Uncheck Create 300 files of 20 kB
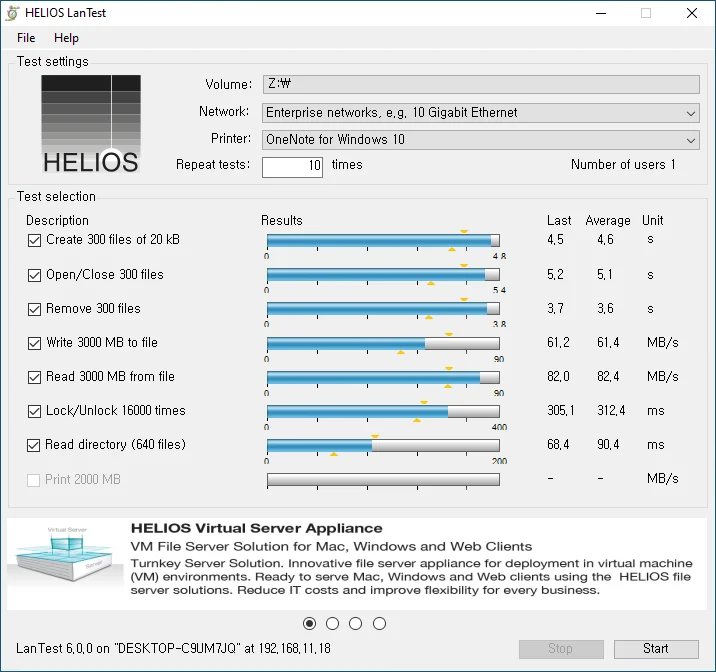This screenshot has height=672, width=716. pos(34,241)
